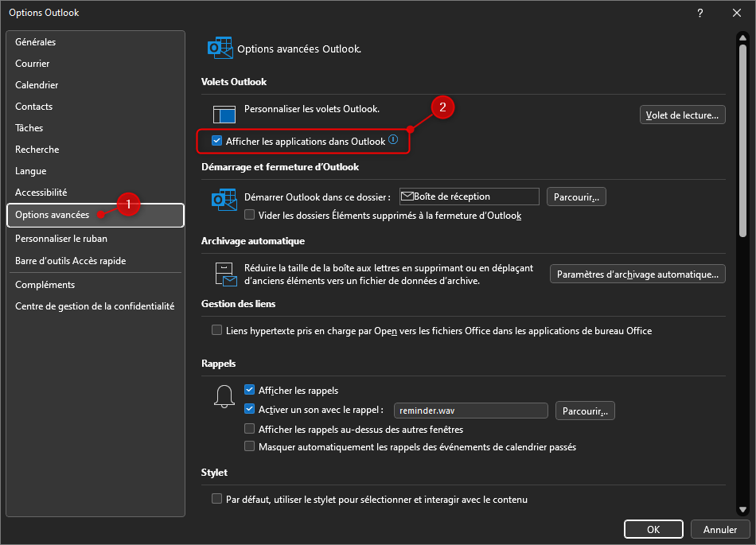Open the Volet de lecture settings

[x=682, y=114]
